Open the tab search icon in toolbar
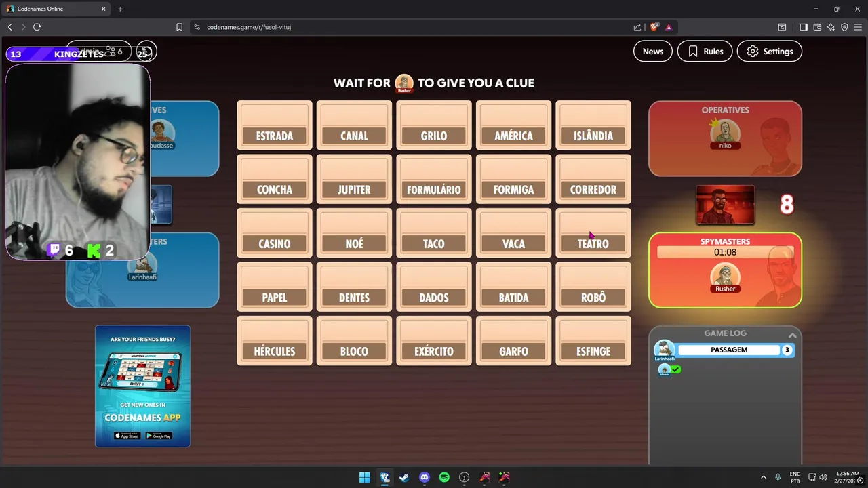This screenshot has height=488, width=868. [x=782, y=27]
